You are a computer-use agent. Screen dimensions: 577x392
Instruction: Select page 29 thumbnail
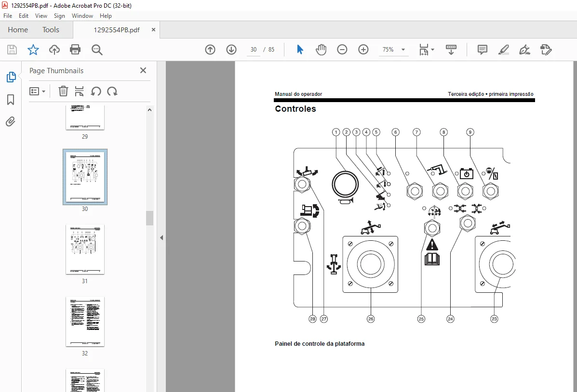(85, 118)
